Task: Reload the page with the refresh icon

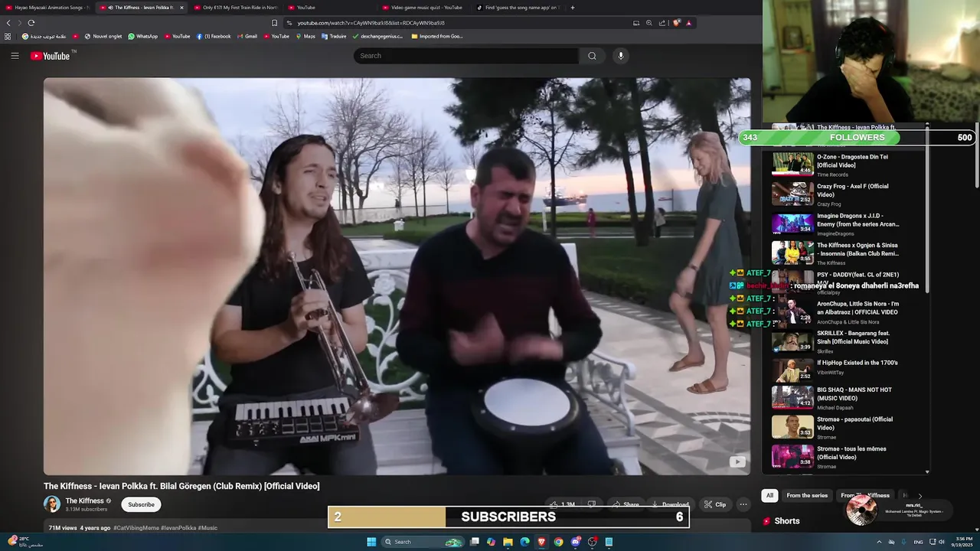Action: click(31, 23)
